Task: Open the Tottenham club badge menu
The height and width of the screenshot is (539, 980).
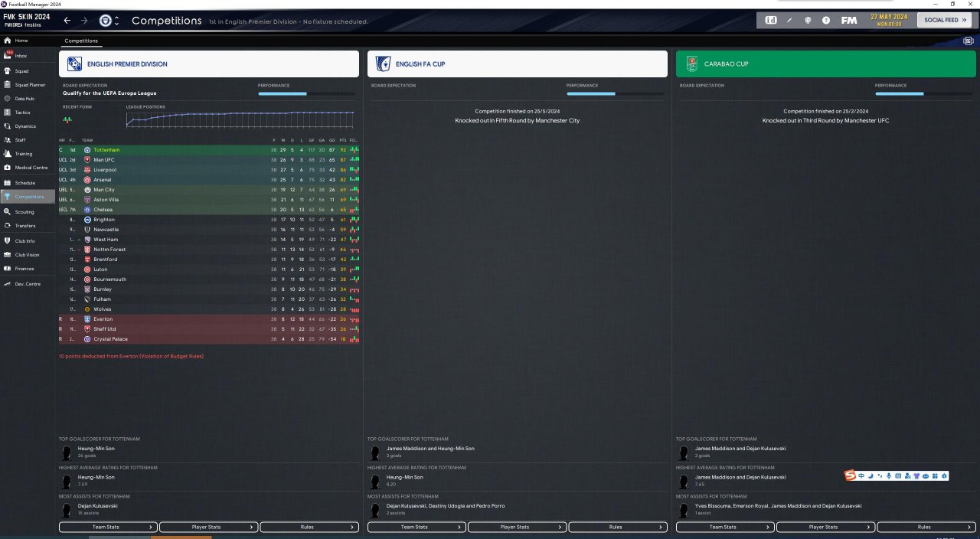Action: tap(106, 21)
